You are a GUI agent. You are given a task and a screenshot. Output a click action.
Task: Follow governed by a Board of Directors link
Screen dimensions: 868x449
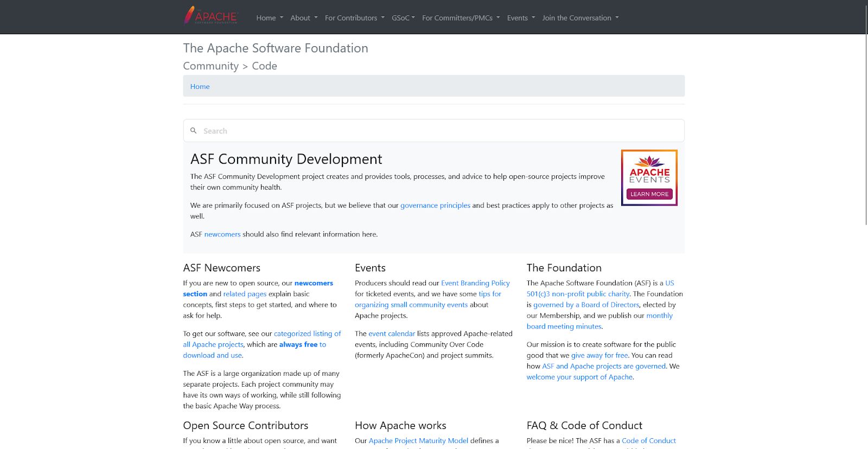coord(586,305)
